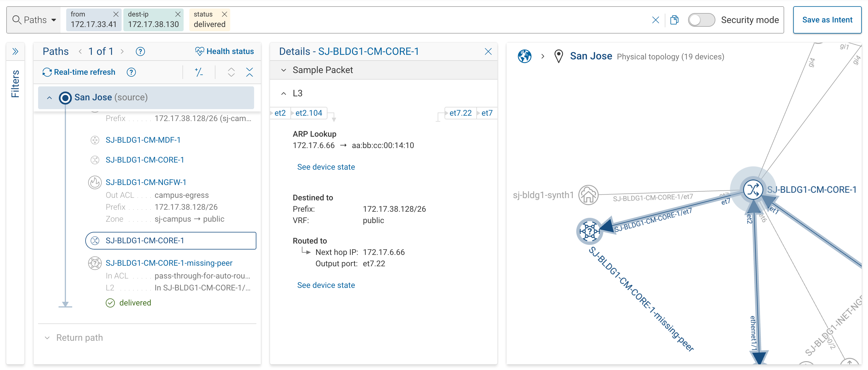Select the et2.104 interface tab
The image size is (868, 370).
[x=308, y=113]
